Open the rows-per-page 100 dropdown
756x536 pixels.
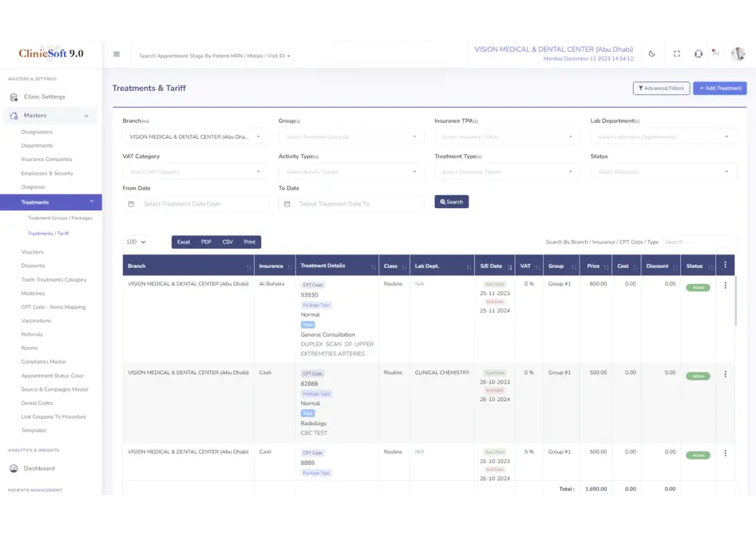pyautogui.click(x=136, y=242)
